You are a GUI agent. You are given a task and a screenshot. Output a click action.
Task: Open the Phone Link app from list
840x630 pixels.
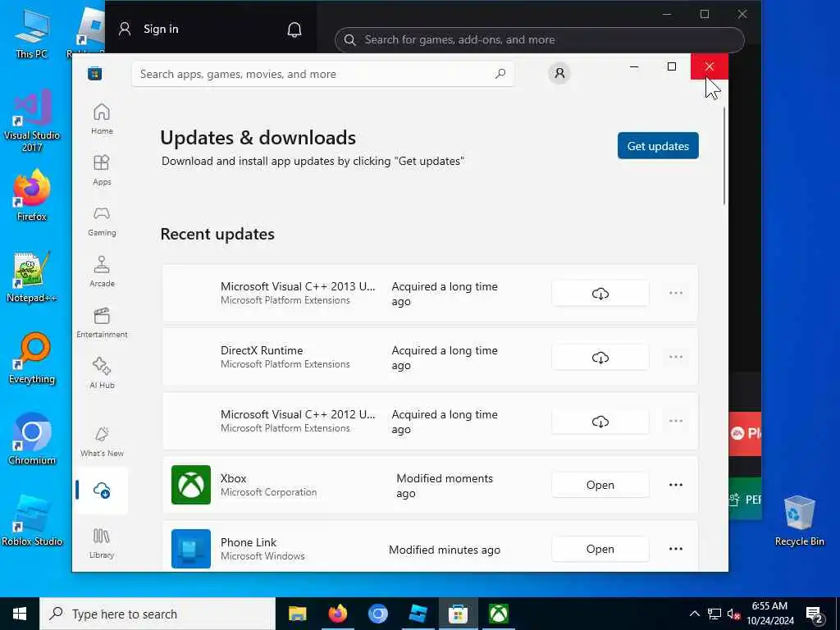tap(600, 549)
